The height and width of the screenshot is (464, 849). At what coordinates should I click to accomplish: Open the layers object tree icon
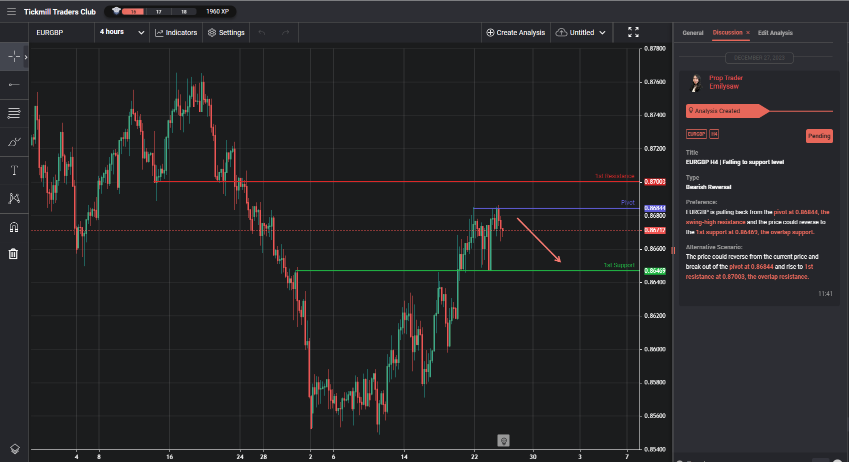tap(15, 449)
